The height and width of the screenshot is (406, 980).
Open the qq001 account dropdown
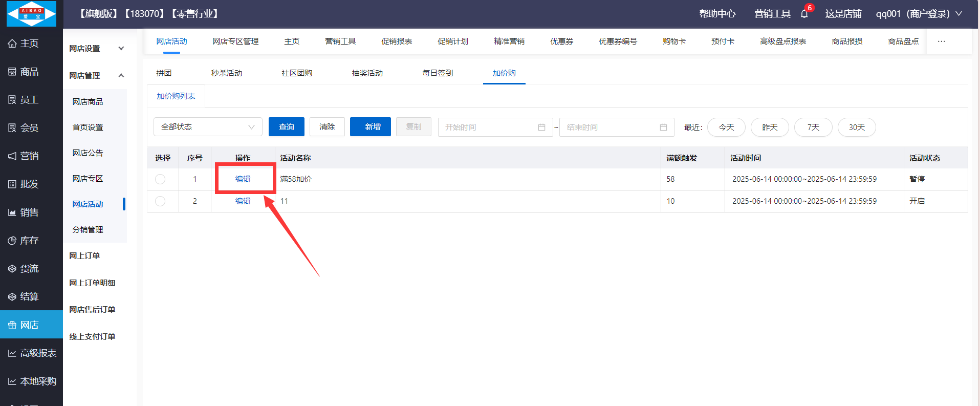tap(919, 14)
